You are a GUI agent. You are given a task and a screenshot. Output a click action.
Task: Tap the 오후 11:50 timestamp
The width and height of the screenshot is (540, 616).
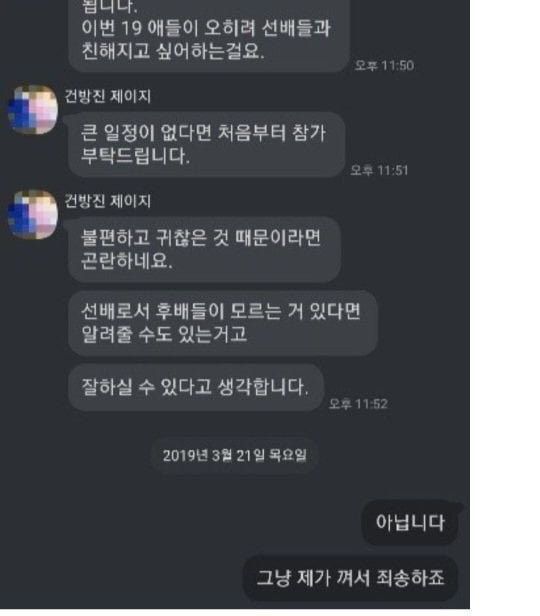384,65
